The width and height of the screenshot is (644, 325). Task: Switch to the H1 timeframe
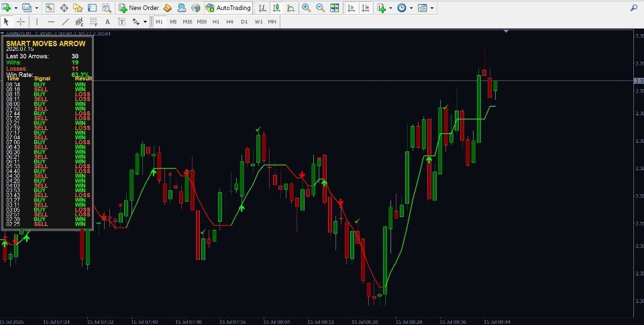click(x=216, y=21)
